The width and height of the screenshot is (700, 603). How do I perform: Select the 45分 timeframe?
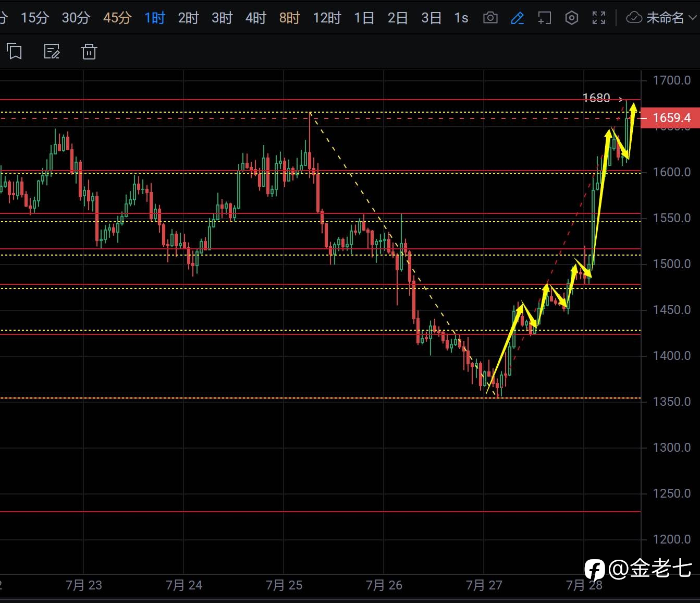point(117,18)
